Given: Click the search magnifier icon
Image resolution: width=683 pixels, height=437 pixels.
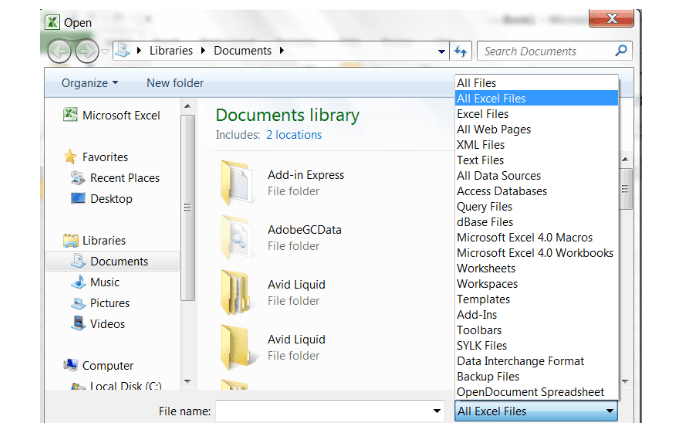Looking at the screenshot, I should pyautogui.click(x=621, y=51).
